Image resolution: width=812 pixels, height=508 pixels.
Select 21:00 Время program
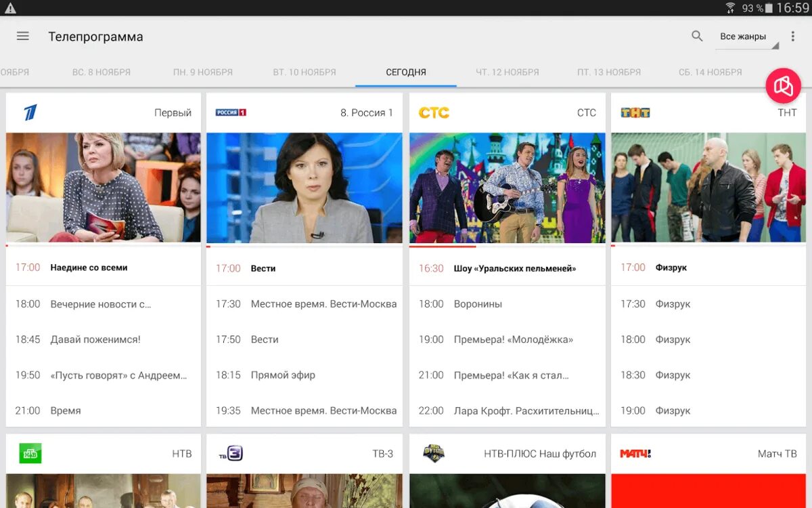pyautogui.click(x=104, y=410)
